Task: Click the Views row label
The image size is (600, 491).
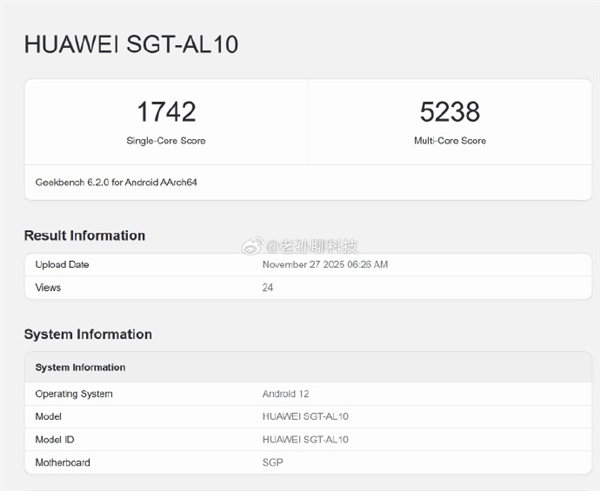Action: (x=48, y=288)
